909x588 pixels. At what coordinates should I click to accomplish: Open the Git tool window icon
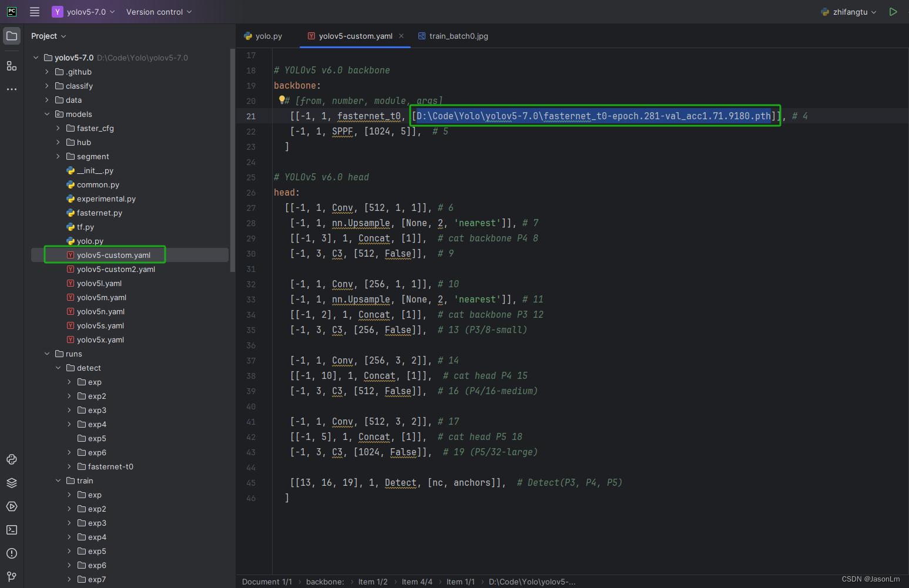[x=12, y=576]
